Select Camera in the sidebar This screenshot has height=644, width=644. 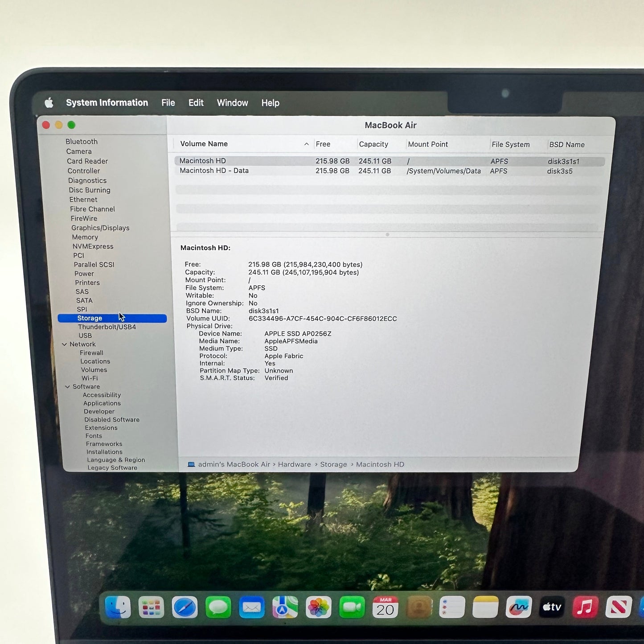(79, 151)
